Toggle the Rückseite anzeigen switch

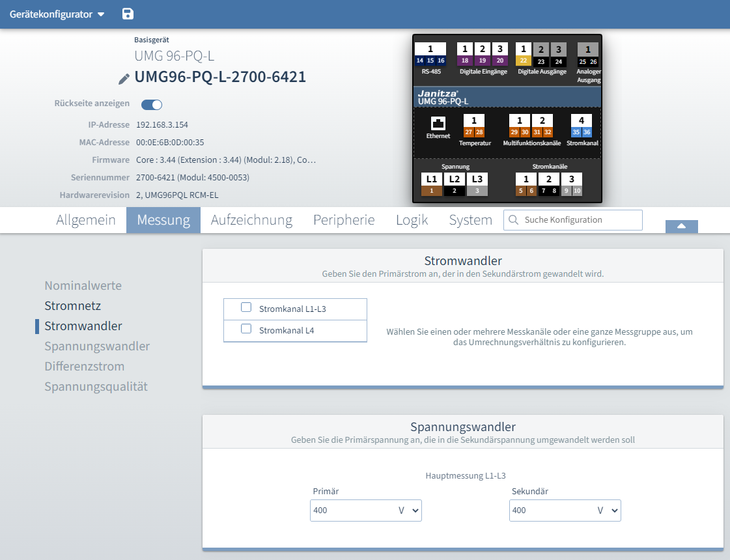pos(152,104)
